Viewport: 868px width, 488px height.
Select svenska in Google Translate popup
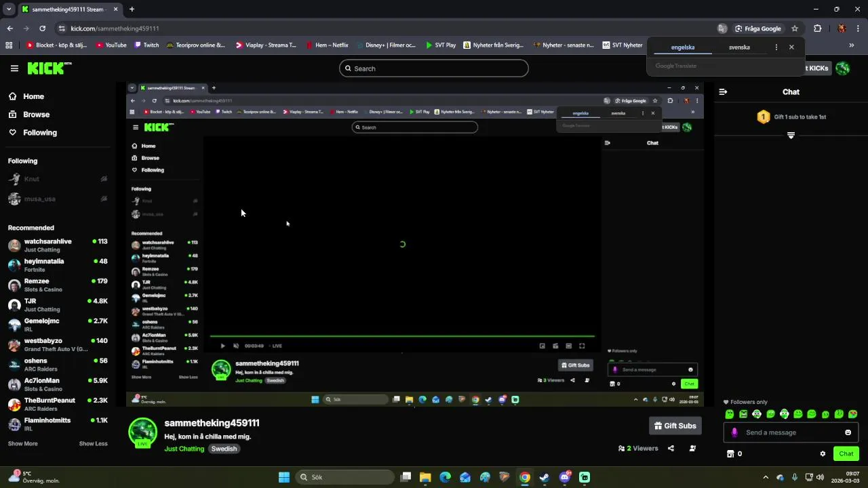coord(739,47)
